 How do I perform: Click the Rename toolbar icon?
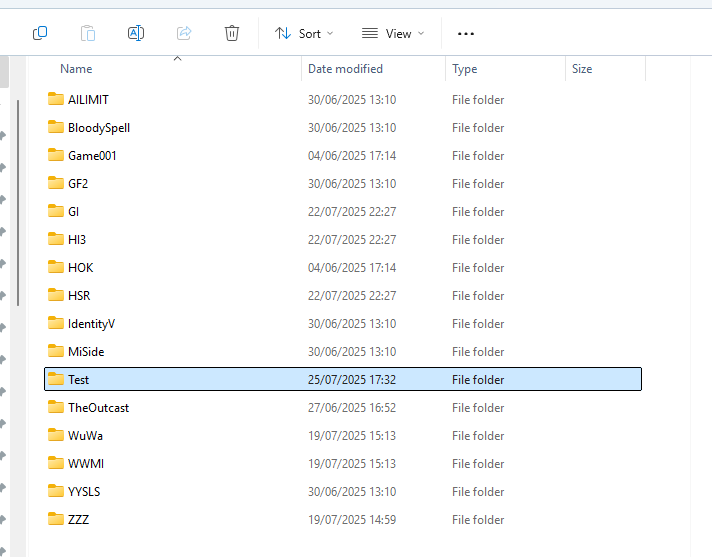136,33
